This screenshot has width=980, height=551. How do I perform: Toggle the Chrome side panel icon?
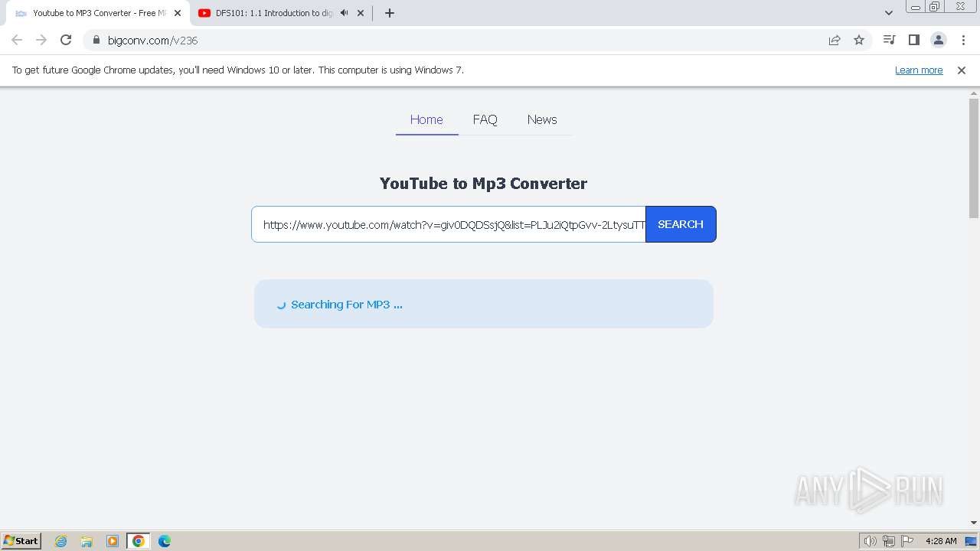point(913,40)
